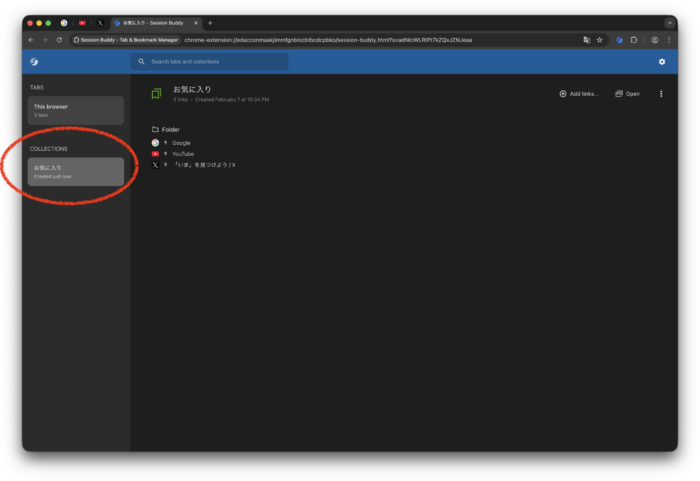The image size is (700, 481).
Task: Click the Open button for the collection
Action: (x=627, y=94)
